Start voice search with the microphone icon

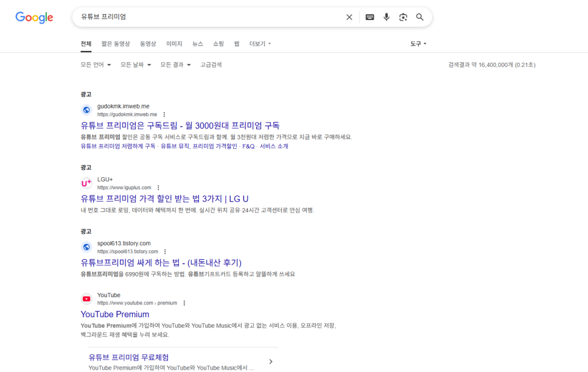(387, 17)
